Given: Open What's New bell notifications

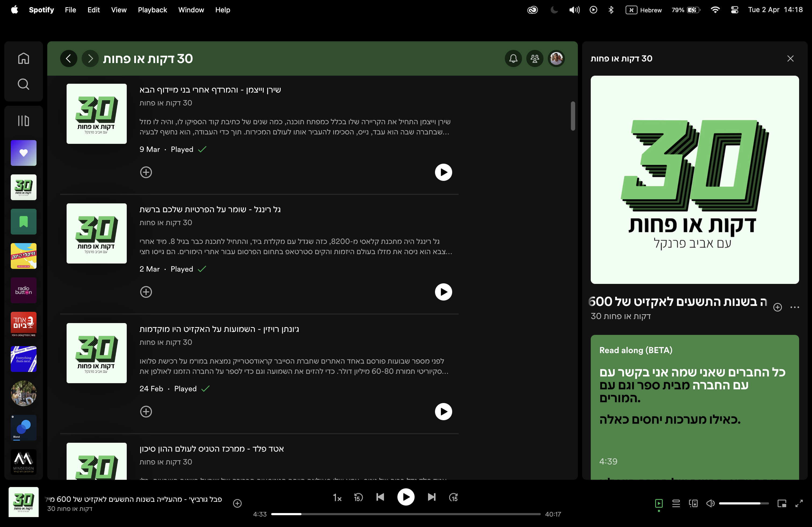Looking at the screenshot, I should 513,59.
